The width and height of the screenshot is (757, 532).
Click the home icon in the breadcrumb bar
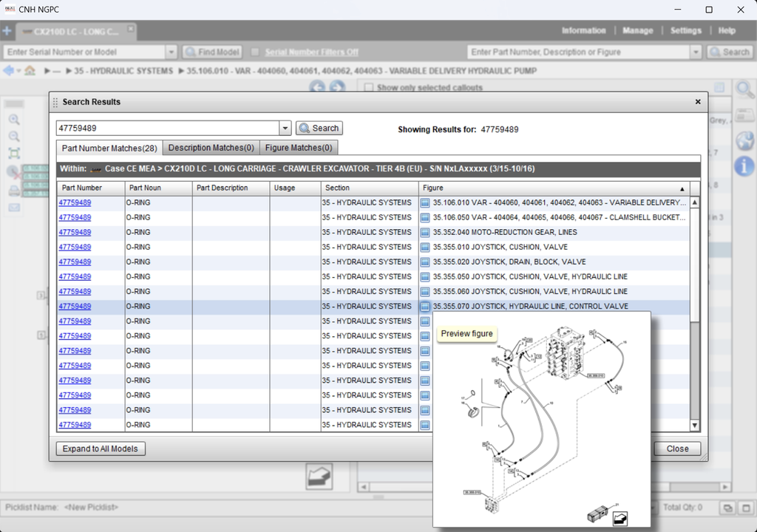pos(30,71)
